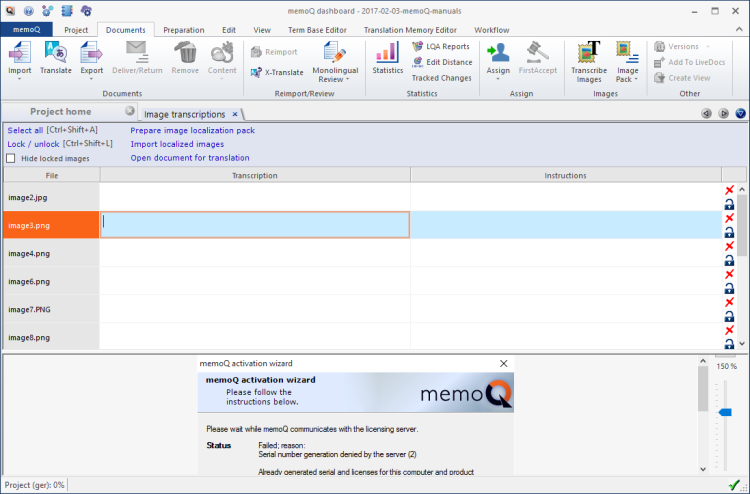Click red delete X for image2.jpg

[729, 189]
